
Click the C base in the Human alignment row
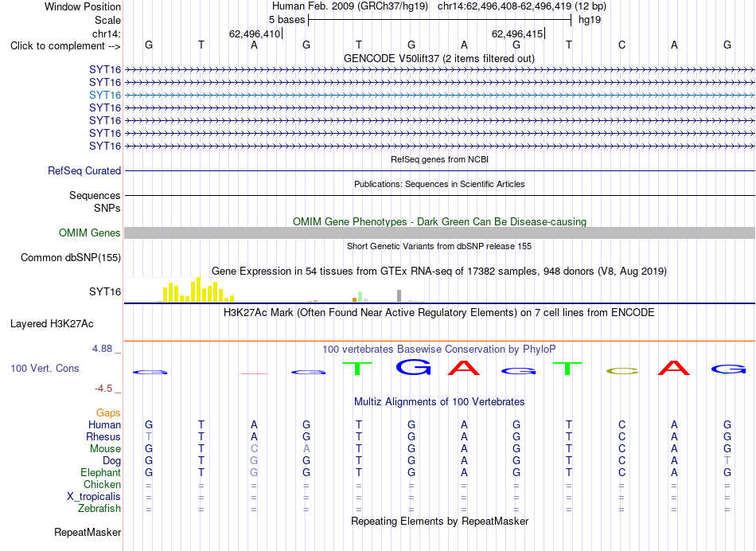[622, 424]
